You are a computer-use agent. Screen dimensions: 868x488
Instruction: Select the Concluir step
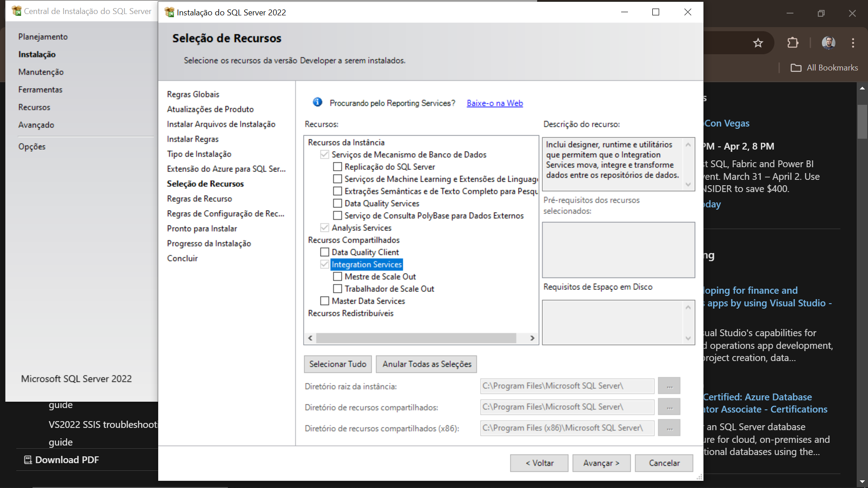182,258
